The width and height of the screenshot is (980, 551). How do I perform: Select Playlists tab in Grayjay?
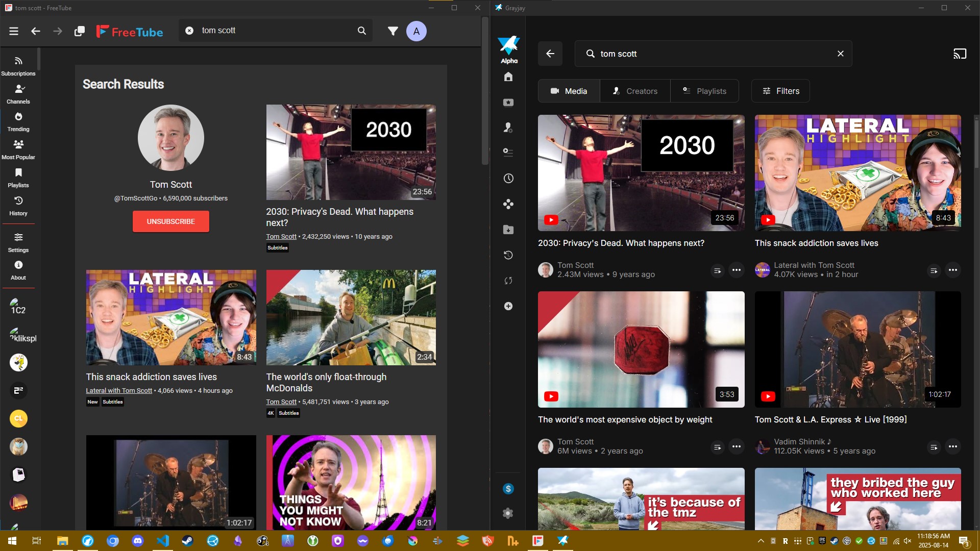tap(705, 91)
